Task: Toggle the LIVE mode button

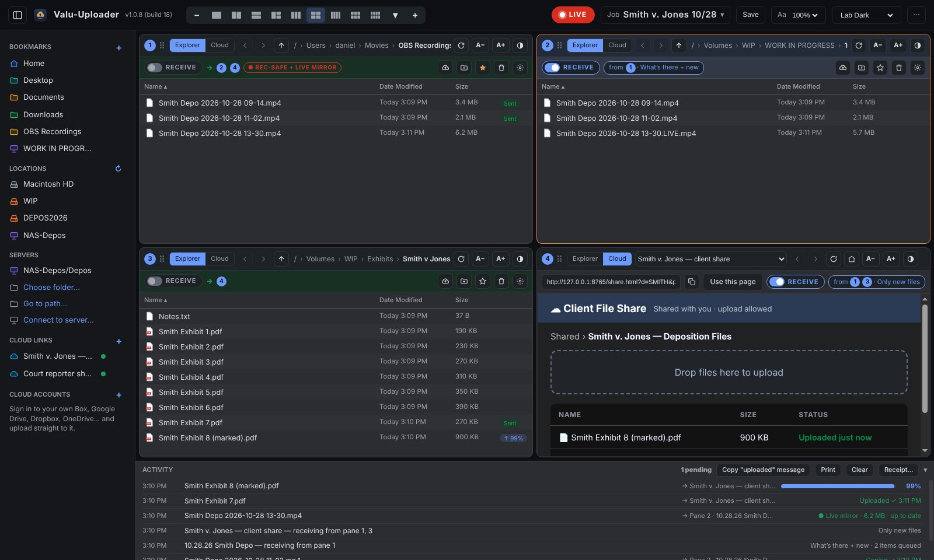Action: pyautogui.click(x=573, y=15)
